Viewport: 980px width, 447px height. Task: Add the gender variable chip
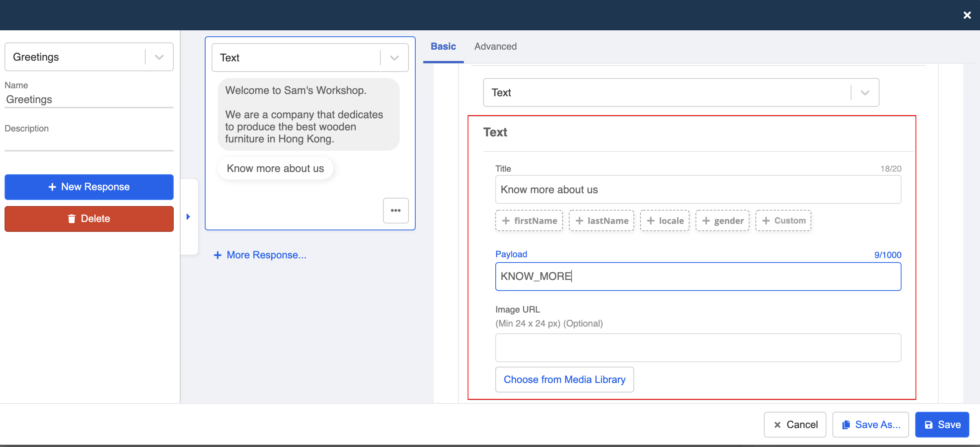click(x=722, y=220)
